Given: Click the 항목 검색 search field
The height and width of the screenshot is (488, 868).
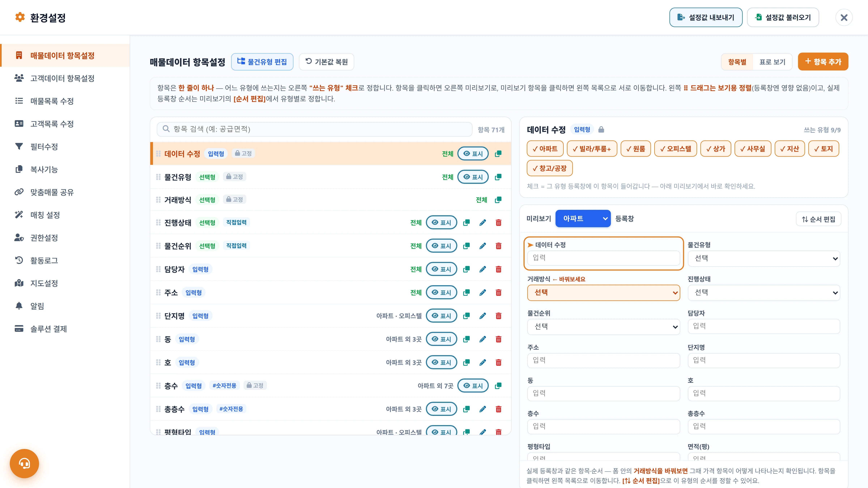Looking at the screenshot, I should coord(314,129).
